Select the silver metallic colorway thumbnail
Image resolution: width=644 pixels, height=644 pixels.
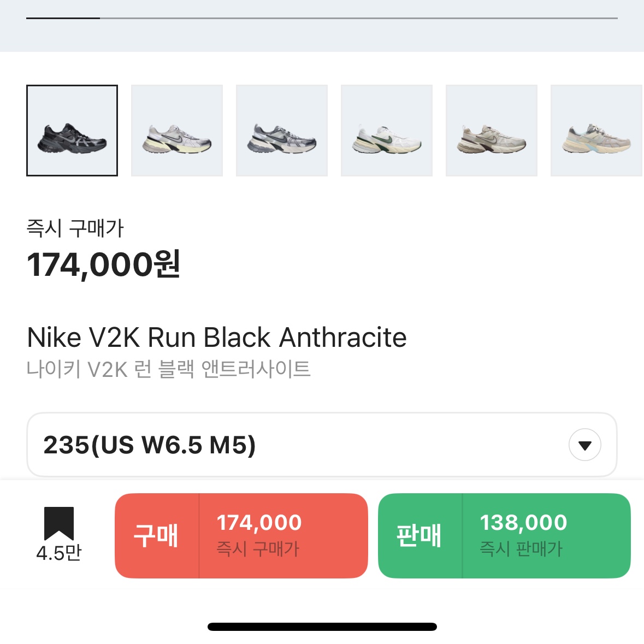pos(281,130)
